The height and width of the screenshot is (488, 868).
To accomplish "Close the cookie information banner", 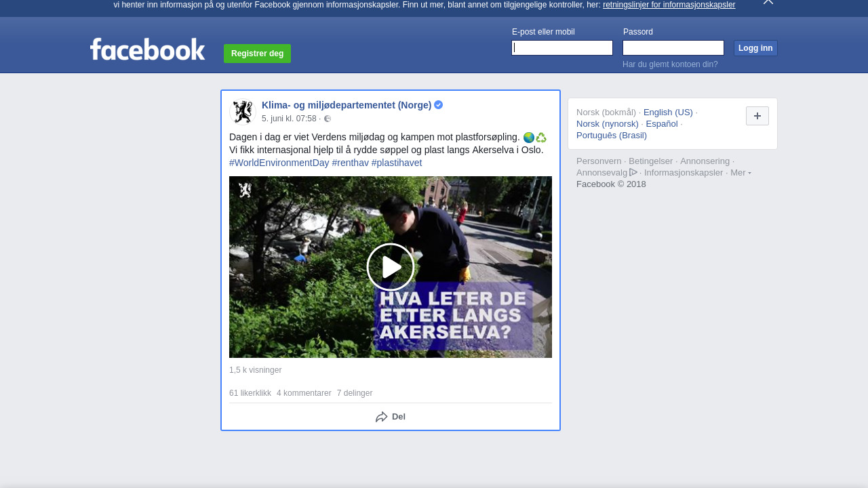I will click(768, 2).
